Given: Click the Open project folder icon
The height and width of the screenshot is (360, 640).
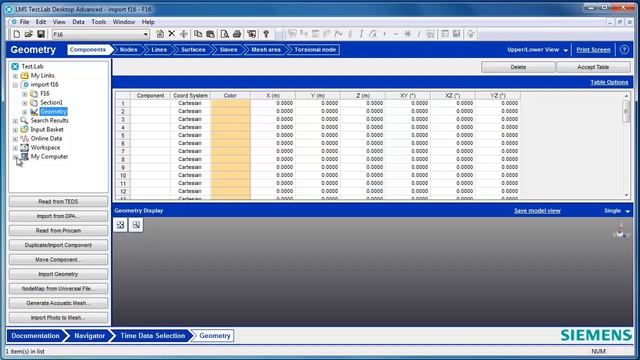Looking at the screenshot, I should [29, 34].
